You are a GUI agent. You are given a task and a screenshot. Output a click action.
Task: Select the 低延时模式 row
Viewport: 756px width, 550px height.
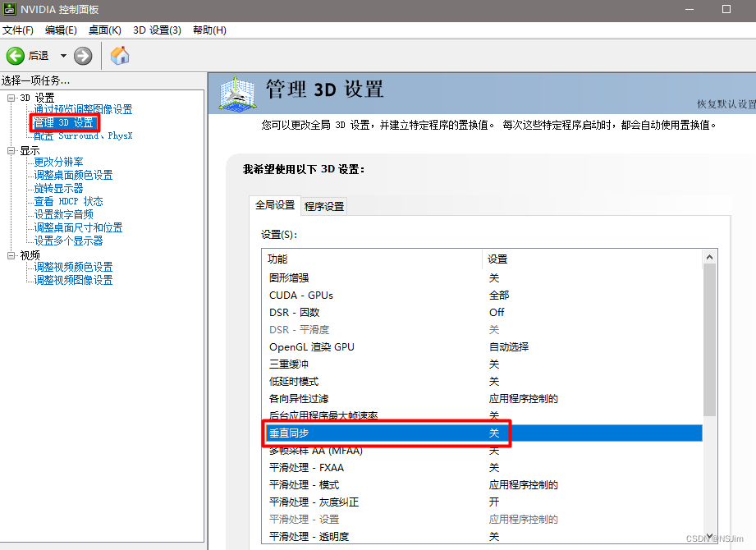click(482, 382)
